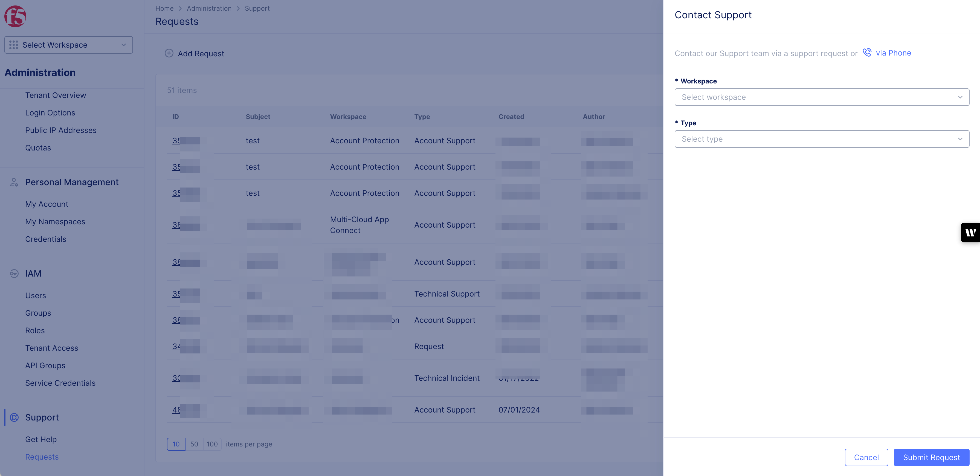
Task: Click the workspace grid dots icon
Action: [x=14, y=45]
